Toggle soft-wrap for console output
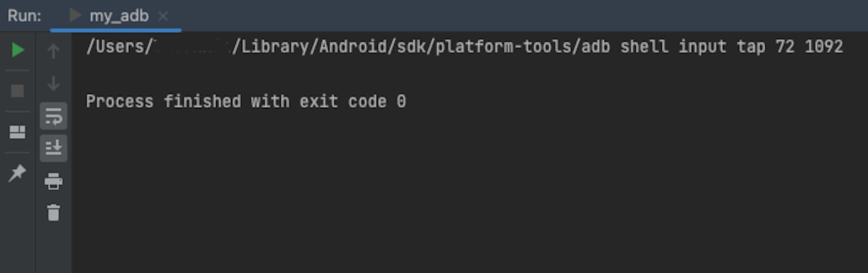Screen dimensions: 868x273 pos(53,116)
